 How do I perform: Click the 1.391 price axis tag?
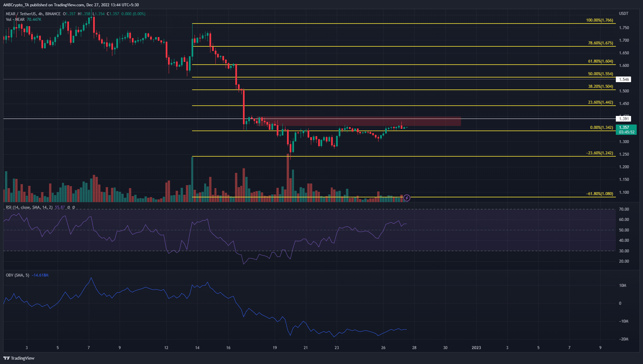click(624, 119)
